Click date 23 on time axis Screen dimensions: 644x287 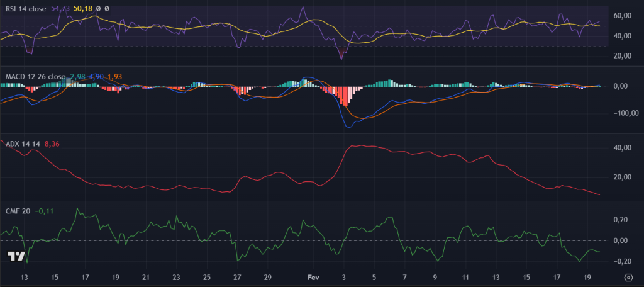coord(176,277)
